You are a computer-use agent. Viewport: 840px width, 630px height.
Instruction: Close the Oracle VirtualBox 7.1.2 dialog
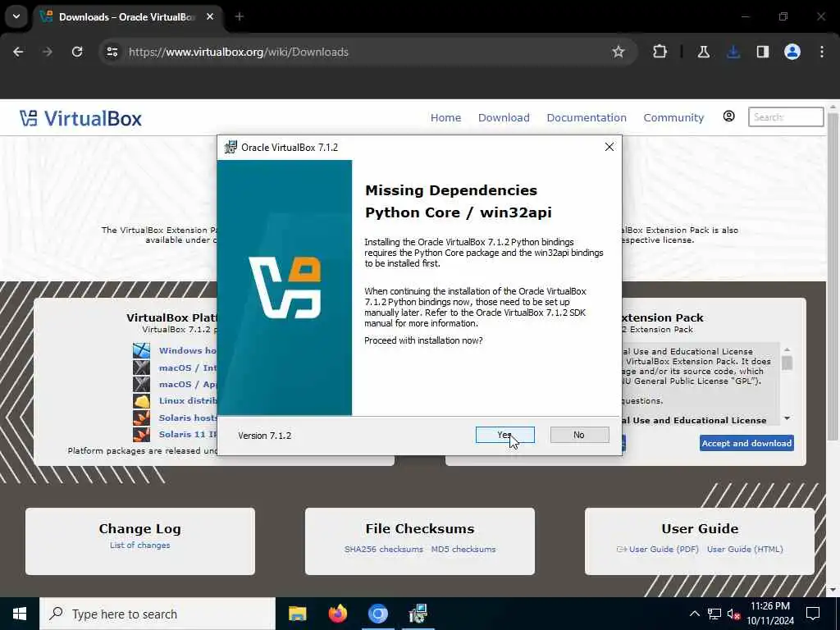[609, 147]
